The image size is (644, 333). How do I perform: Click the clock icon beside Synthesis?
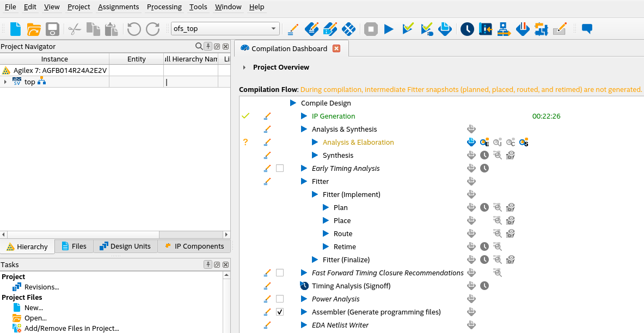click(484, 156)
